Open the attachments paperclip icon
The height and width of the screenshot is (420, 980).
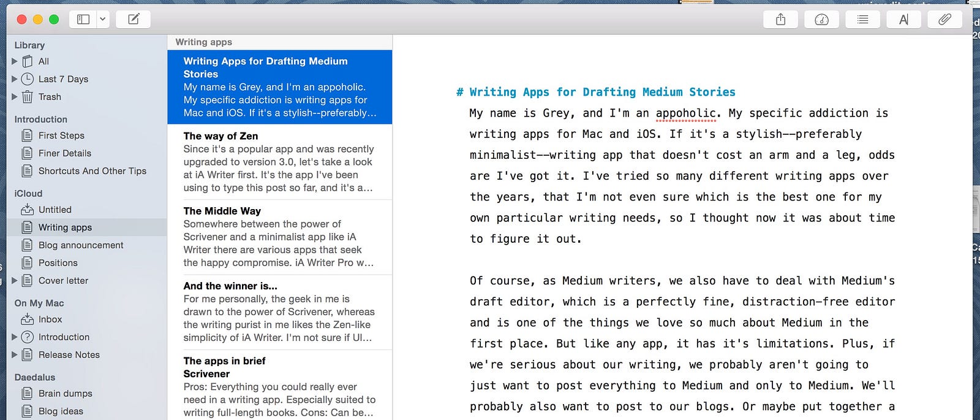944,20
